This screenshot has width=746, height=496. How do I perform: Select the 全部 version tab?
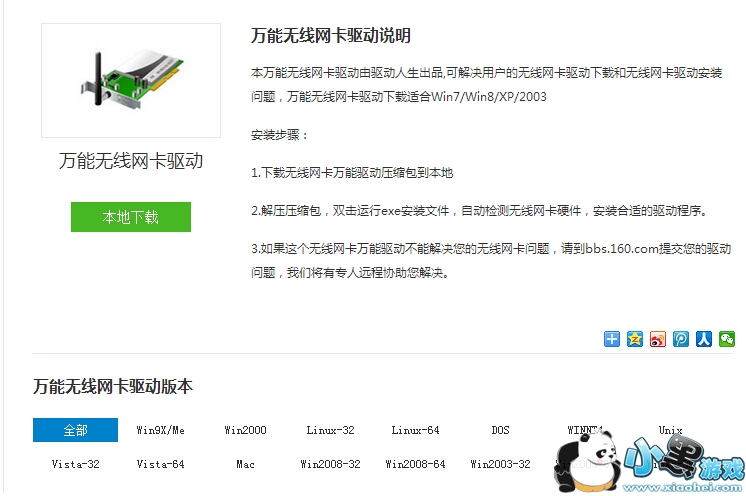(x=75, y=430)
